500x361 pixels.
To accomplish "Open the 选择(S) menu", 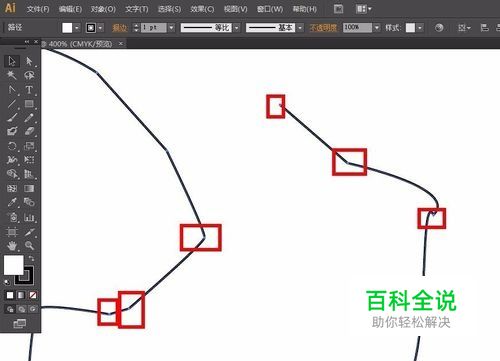I will [169, 9].
